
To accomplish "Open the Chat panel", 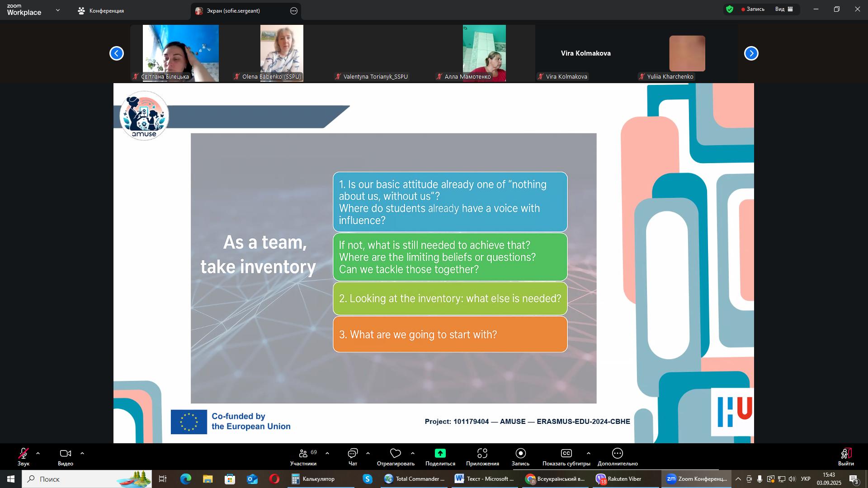I will click(x=353, y=454).
